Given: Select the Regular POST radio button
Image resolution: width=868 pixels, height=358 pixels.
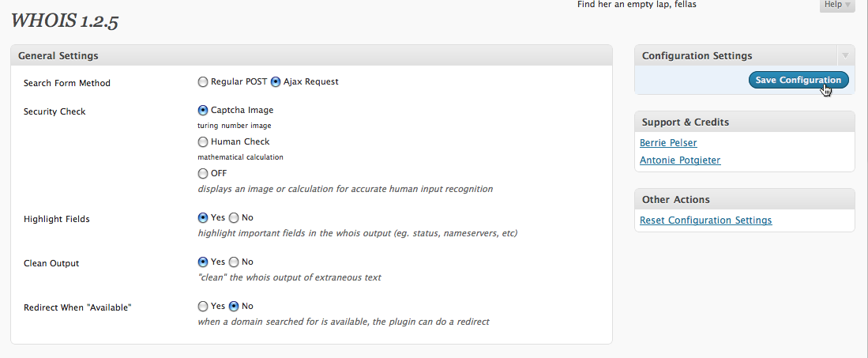Looking at the screenshot, I should coord(203,82).
